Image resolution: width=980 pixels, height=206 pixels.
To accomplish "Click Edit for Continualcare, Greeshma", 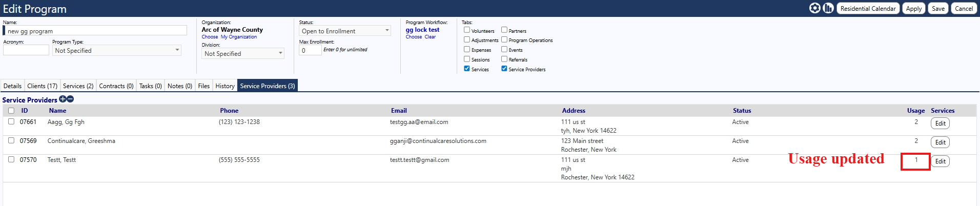I will coord(940,142).
